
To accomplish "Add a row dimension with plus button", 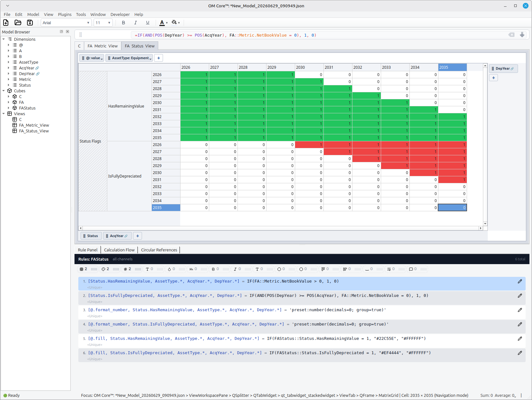I will [x=138, y=236].
